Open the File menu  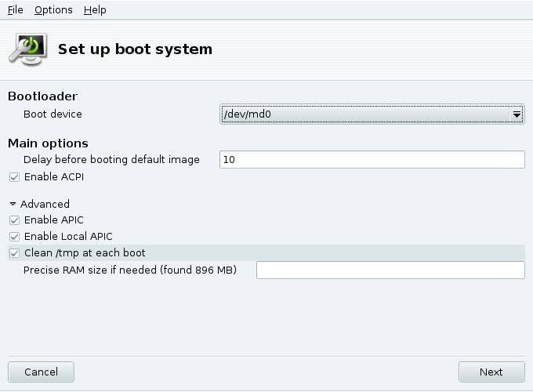point(16,10)
